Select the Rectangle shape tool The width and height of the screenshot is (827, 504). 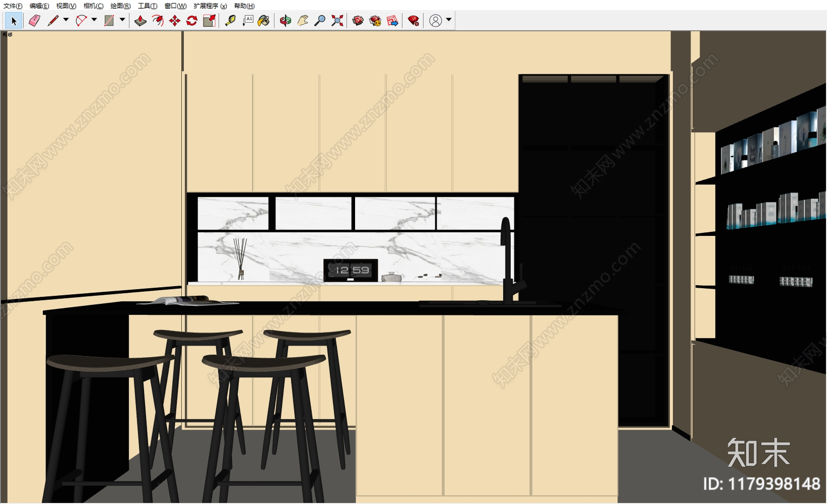[109, 21]
